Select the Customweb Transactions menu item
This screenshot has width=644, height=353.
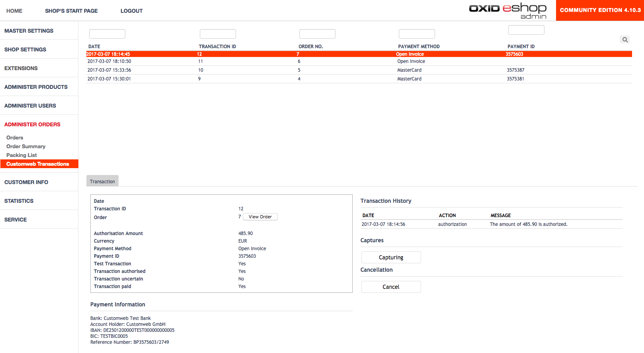38,164
